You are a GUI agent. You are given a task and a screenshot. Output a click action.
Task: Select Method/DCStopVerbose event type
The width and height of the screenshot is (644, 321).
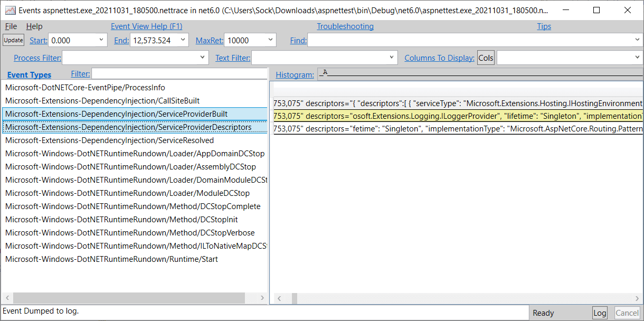(x=135, y=233)
